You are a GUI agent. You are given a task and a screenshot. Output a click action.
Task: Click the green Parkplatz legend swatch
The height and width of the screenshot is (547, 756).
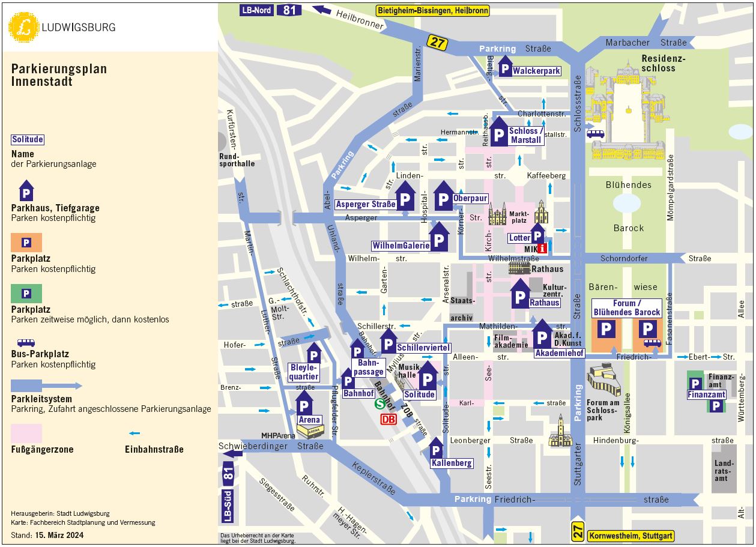click(26, 294)
